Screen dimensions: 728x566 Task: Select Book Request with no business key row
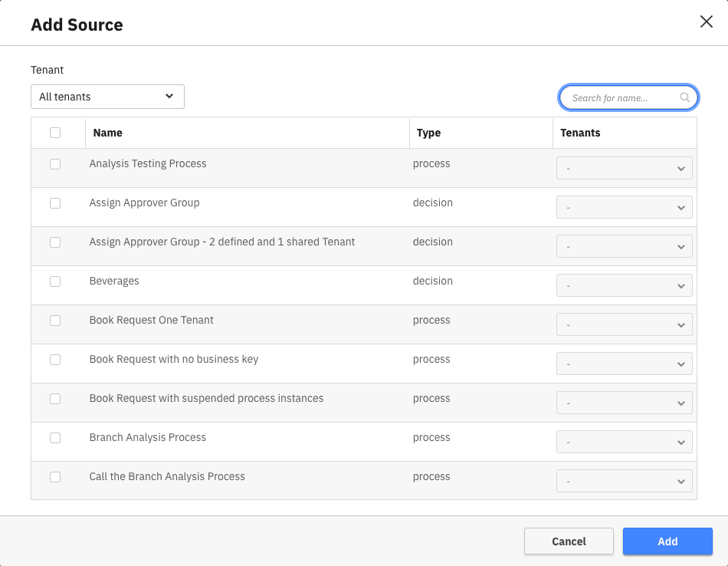(55, 360)
